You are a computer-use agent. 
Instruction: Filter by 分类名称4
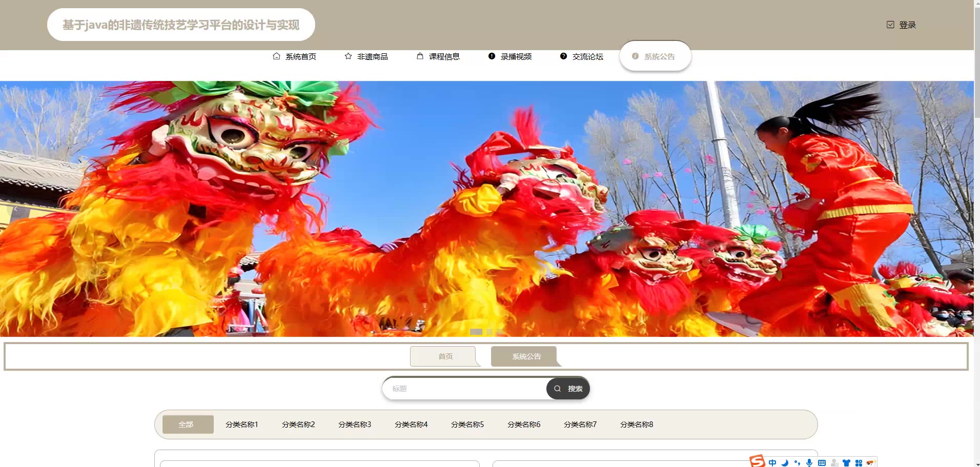pyautogui.click(x=411, y=424)
